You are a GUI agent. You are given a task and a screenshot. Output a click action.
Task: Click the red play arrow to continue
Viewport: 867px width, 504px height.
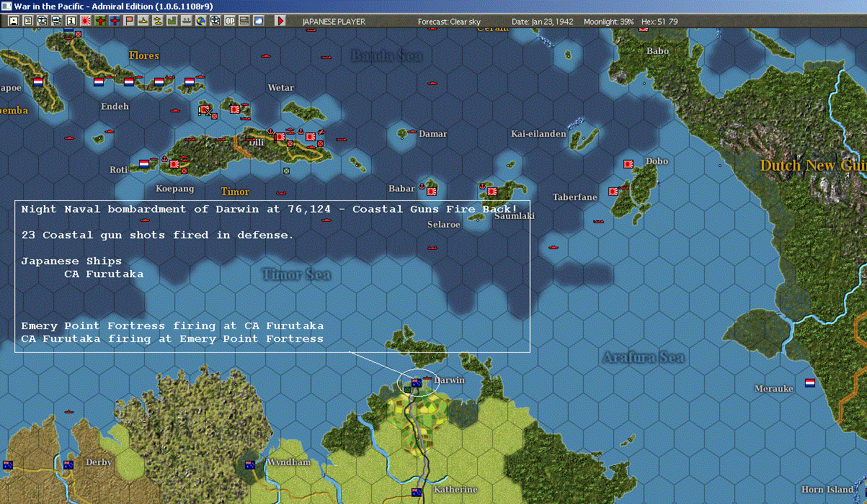[280, 21]
